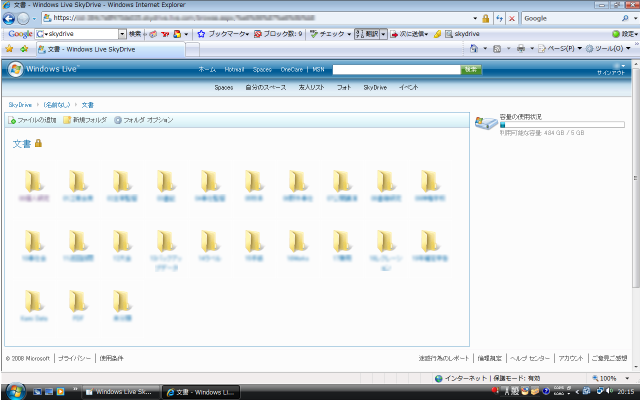
Task: Click プライバシー link in footer
Action: coord(74,358)
